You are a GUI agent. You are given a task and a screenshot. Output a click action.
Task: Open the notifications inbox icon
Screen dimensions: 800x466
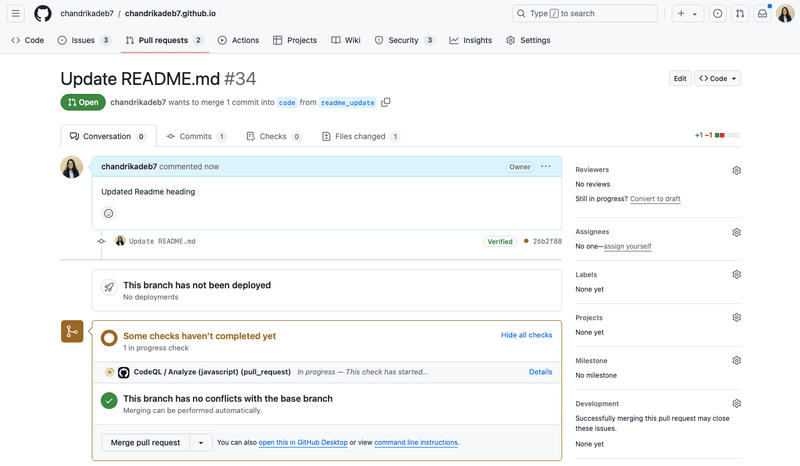762,13
